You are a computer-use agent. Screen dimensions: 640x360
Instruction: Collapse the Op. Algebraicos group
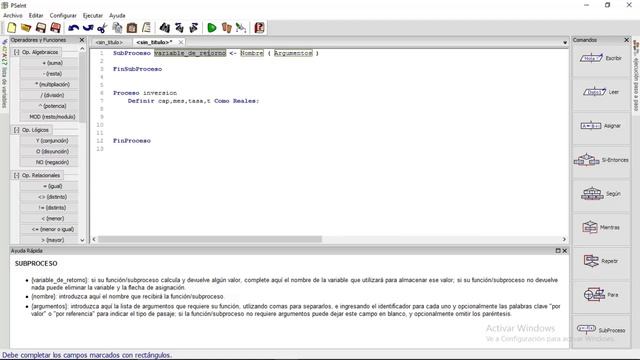(x=17, y=52)
